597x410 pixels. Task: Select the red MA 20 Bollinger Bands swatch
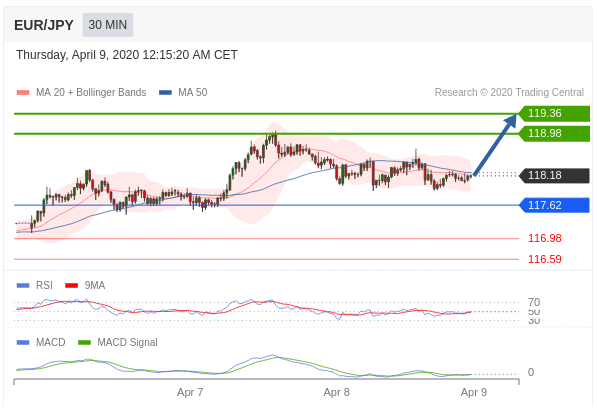coord(23,93)
